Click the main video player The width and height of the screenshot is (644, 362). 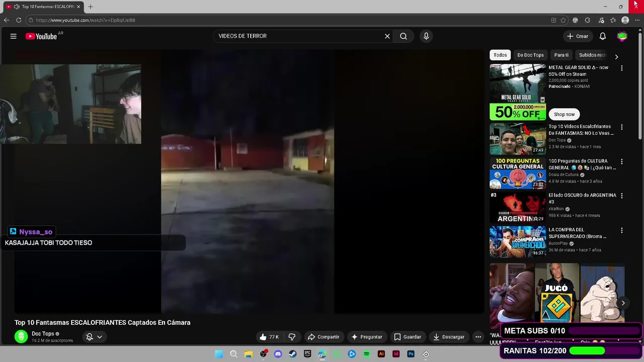[x=249, y=182]
